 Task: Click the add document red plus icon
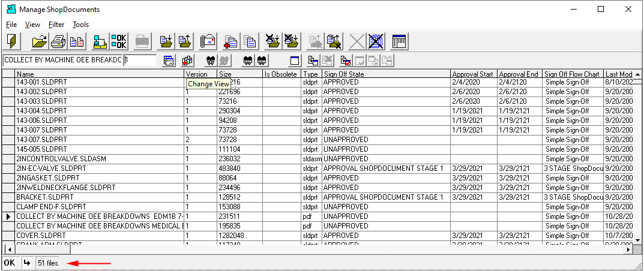coord(230,41)
